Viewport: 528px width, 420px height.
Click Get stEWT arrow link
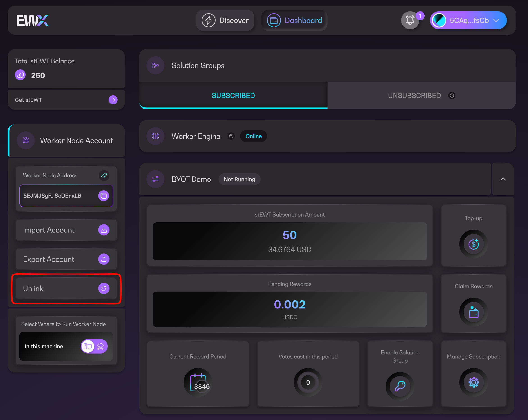click(x=113, y=100)
